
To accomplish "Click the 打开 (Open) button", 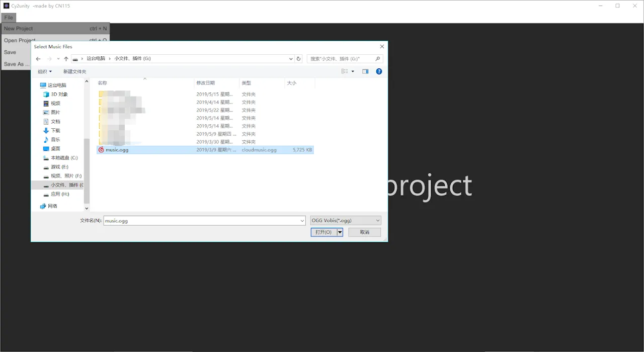I will [x=323, y=232].
